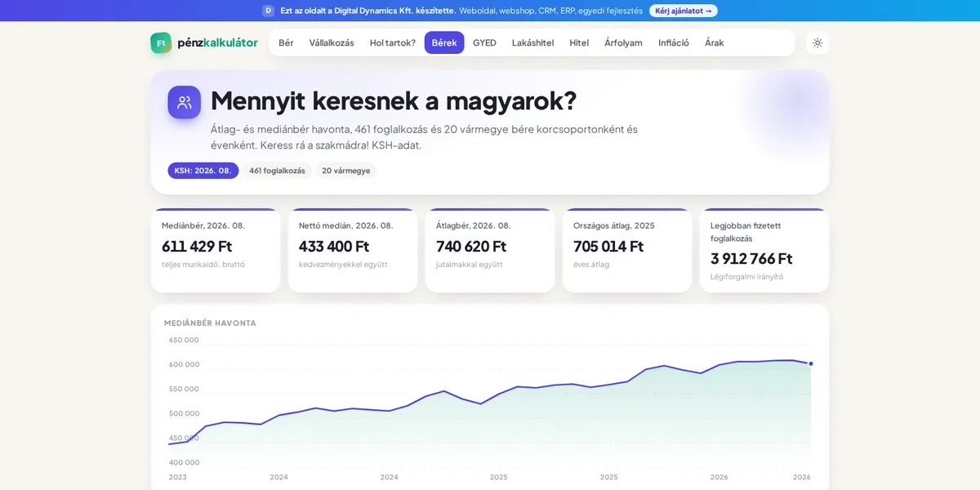Open the Hitel menu item

[x=579, y=42]
